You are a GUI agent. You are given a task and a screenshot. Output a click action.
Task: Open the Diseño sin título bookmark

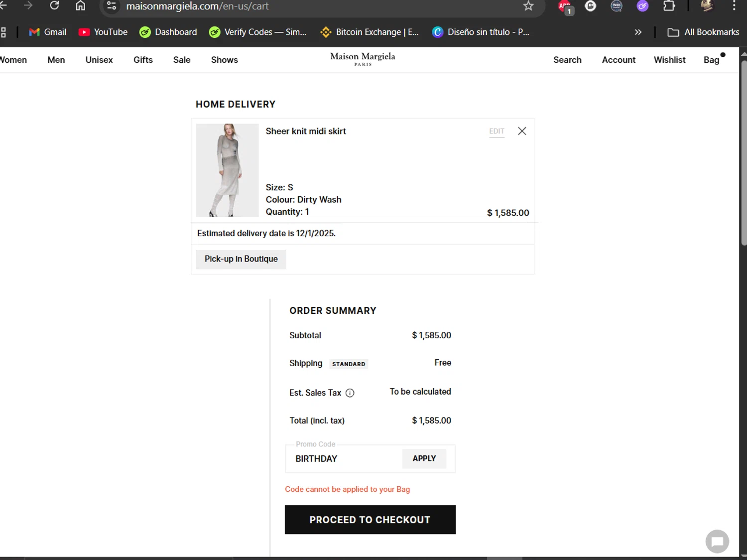(x=481, y=32)
